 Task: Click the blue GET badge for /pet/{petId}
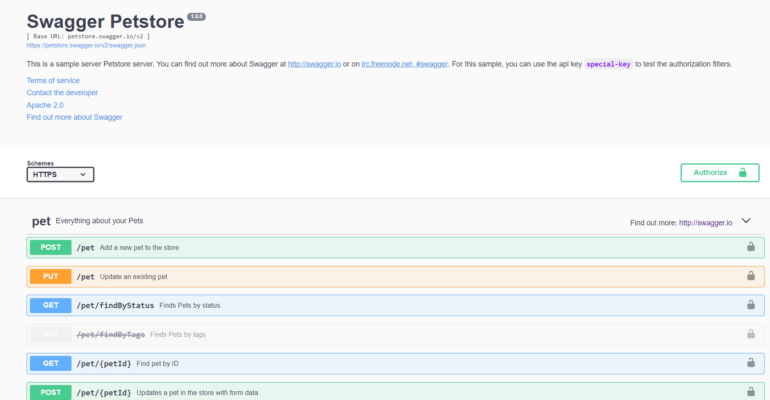[51, 363]
